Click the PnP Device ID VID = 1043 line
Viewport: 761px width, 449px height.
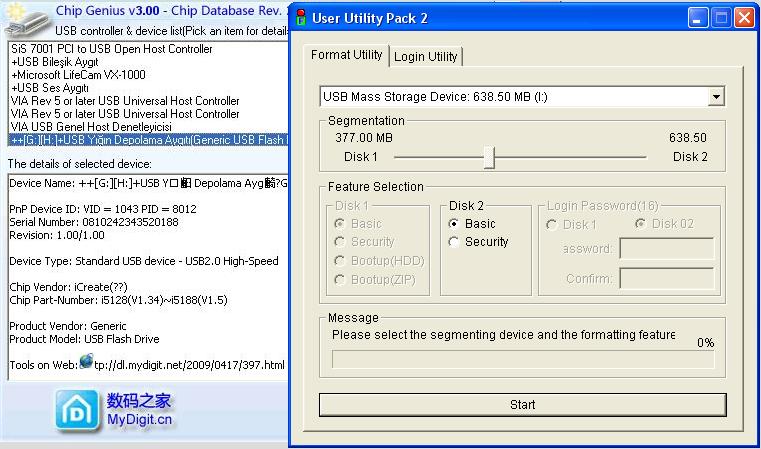pos(103,209)
